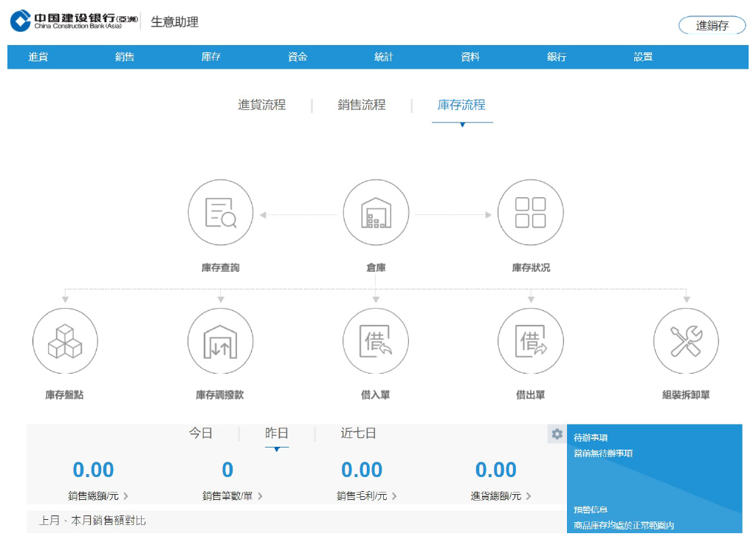The width and height of the screenshot is (756, 545).
Task: Click the 0.00 value above 進貨總額/元
Action: click(495, 470)
